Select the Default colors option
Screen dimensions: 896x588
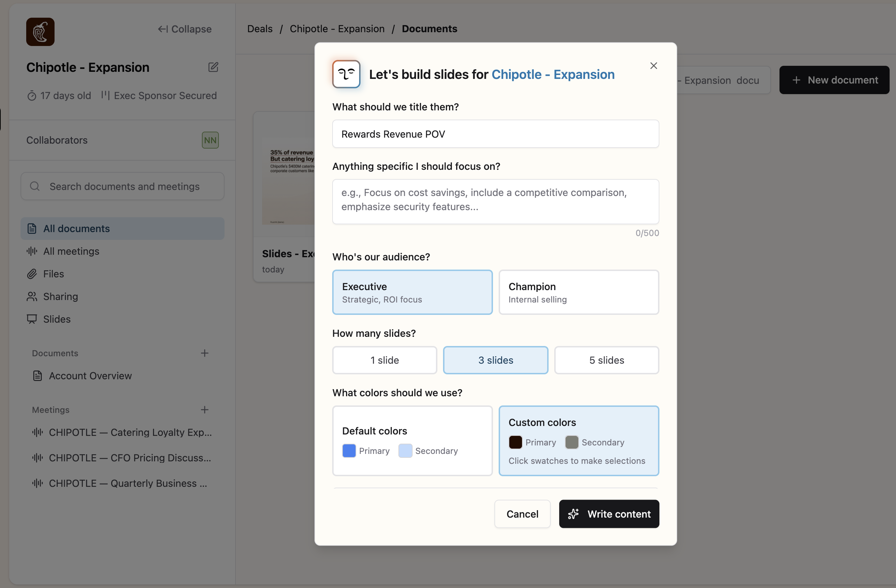tap(412, 440)
